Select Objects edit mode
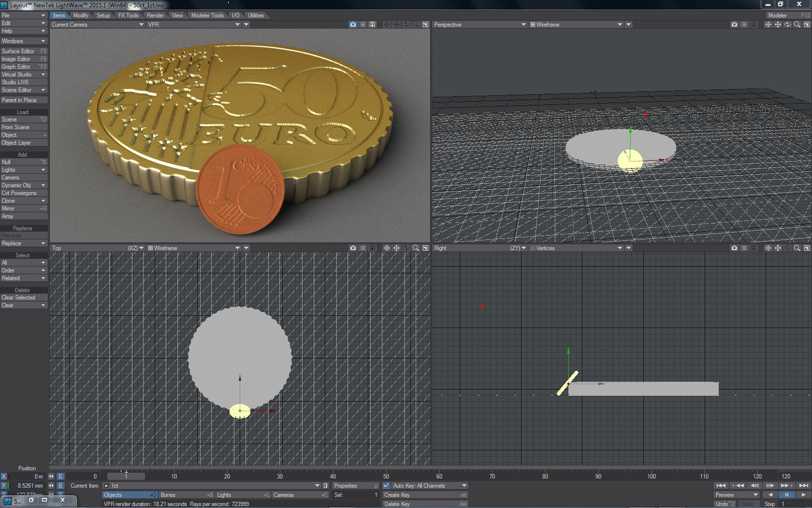 (x=130, y=494)
